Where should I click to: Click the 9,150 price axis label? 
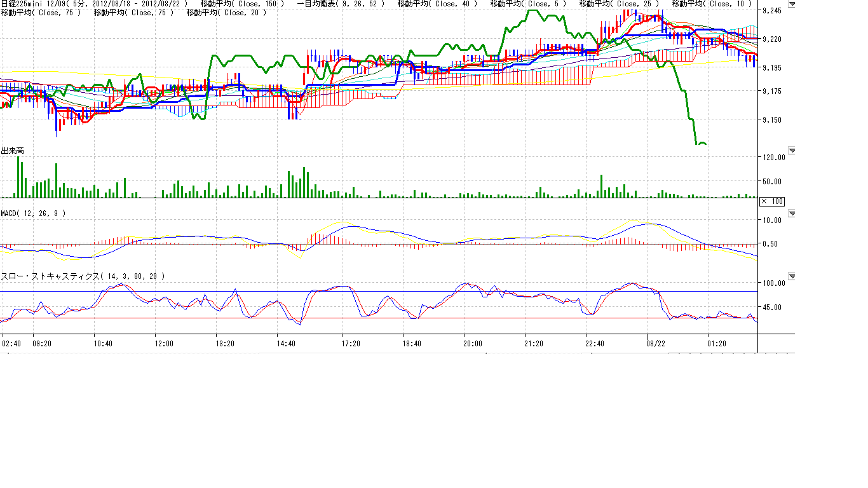[x=773, y=120]
